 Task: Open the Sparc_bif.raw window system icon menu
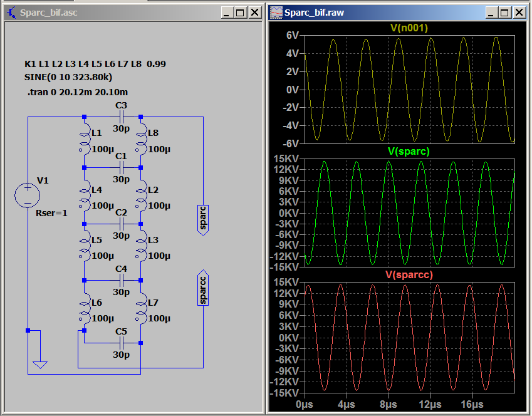click(276, 13)
